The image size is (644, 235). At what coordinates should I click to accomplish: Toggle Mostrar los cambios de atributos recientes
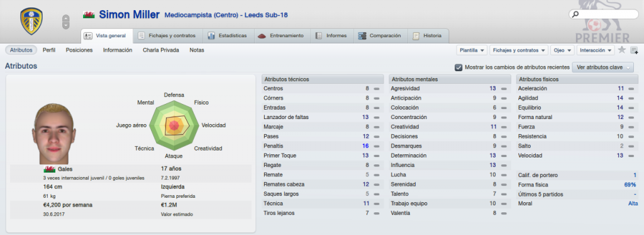tap(458, 67)
